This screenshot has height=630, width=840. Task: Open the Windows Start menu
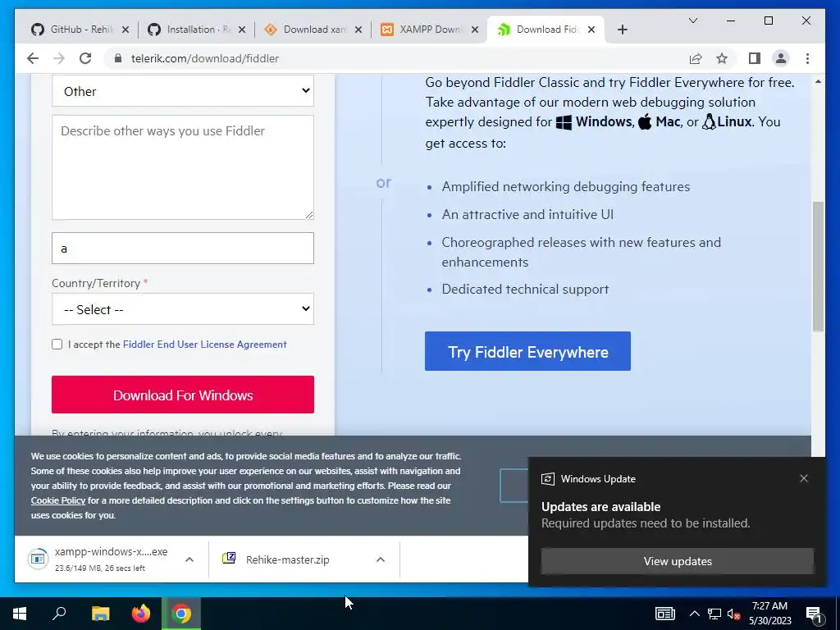click(20, 614)
